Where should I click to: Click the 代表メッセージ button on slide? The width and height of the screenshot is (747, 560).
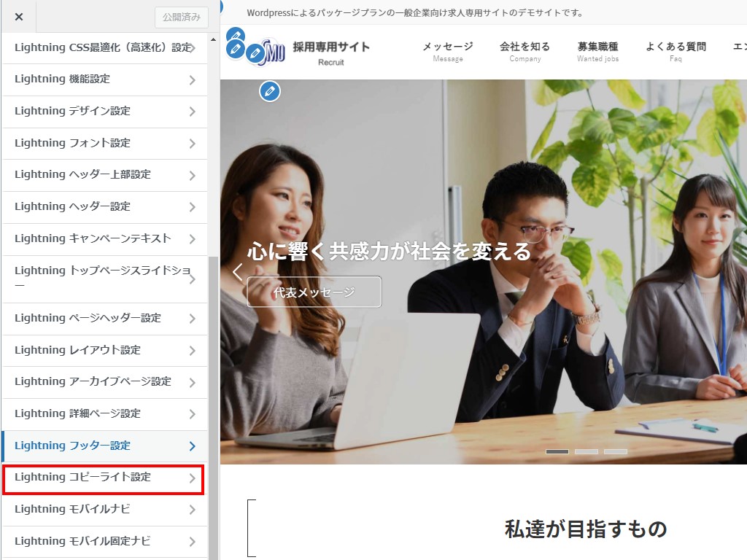(314, 292)
